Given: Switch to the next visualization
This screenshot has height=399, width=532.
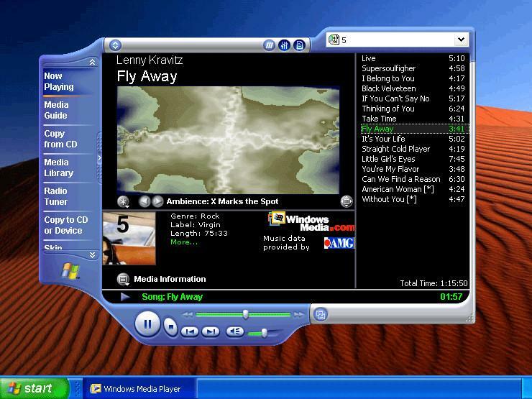Looking at the screenshot, I should point(157,201).
